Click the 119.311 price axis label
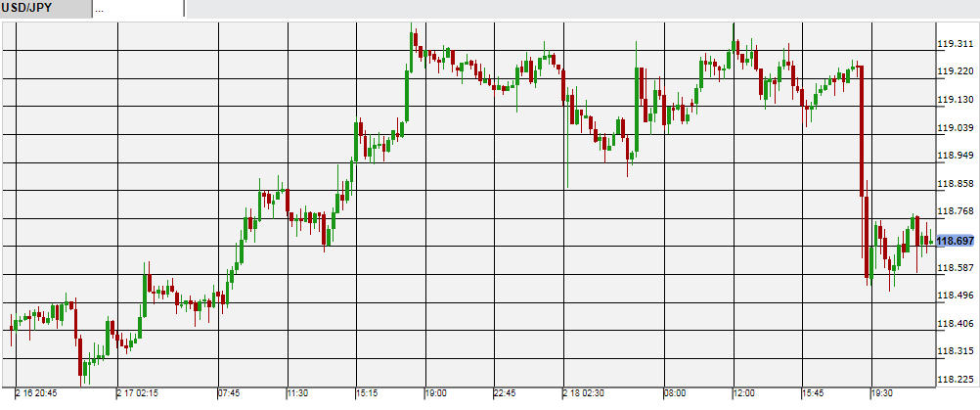This screenshot has height=410, width=980. (955, 44)
